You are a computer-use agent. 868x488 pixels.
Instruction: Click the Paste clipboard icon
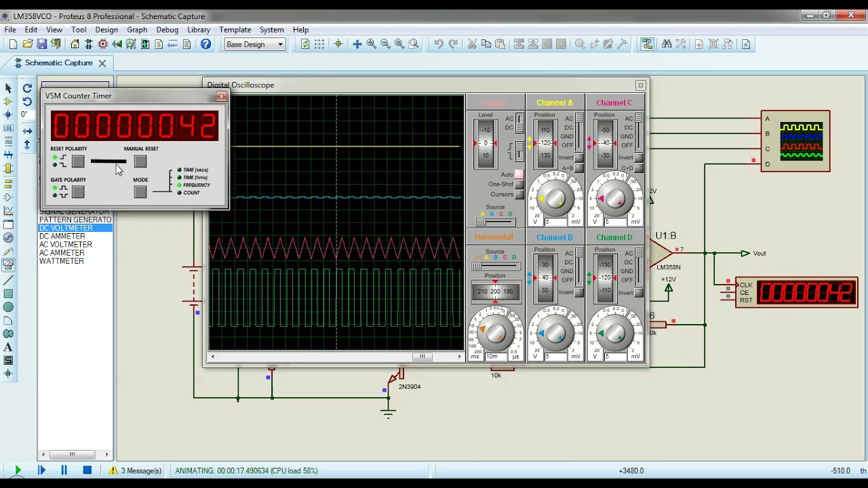(x=500, y=44)
